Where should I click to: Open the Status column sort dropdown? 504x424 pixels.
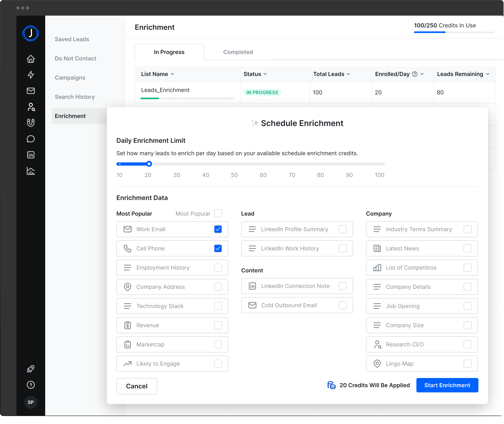(265, 74)
